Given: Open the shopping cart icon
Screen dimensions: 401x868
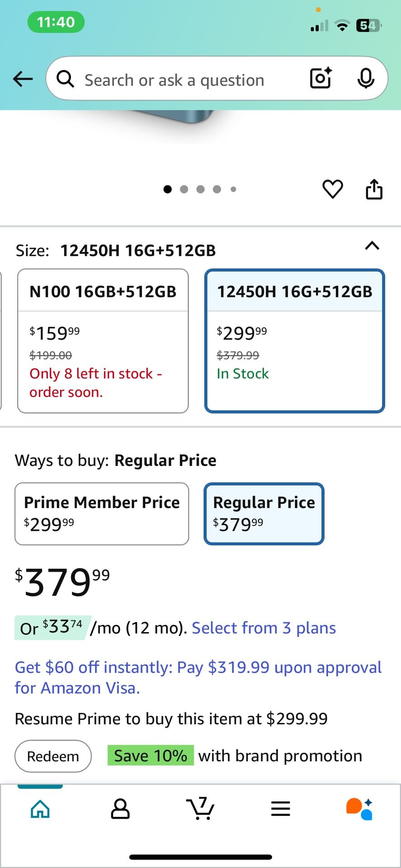Looking at the screenshot, I should tap(200, 808).
